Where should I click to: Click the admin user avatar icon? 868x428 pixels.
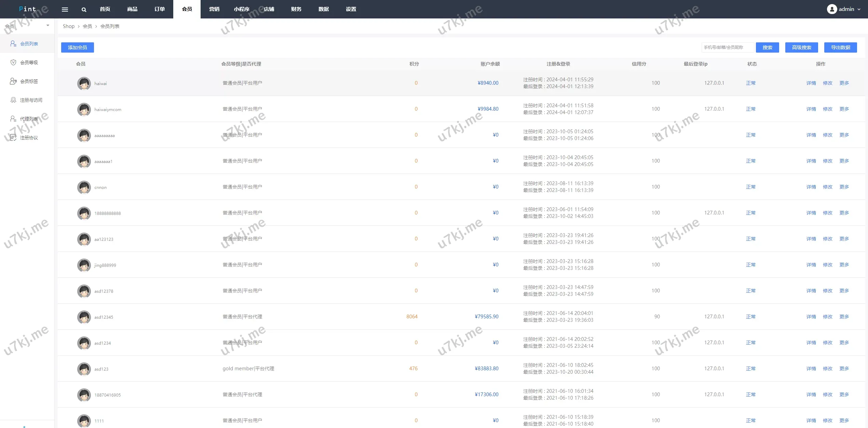(831, 9)
